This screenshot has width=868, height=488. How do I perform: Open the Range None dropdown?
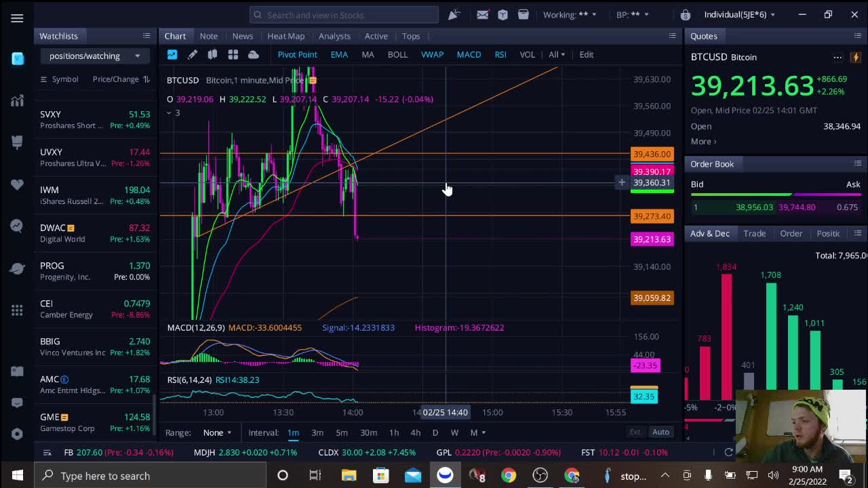click(x=218, y=432)
